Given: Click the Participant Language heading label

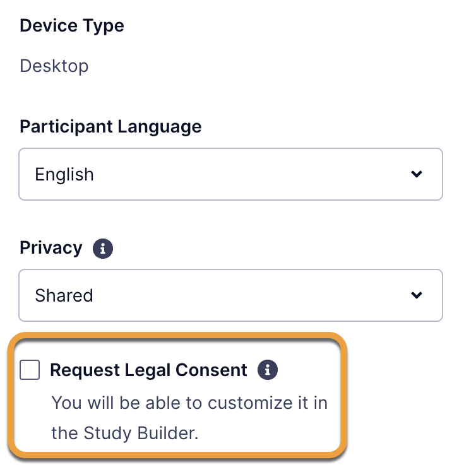Looking at the screenshot, I should [110, 127].
